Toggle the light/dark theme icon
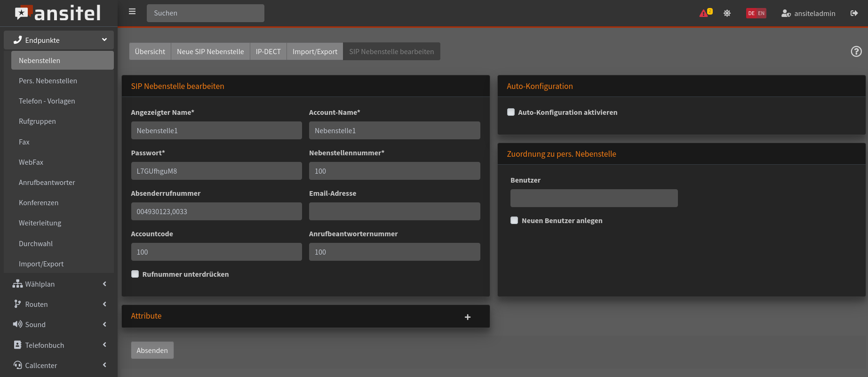The image size is (868, 377). click(x=727, y=13)
